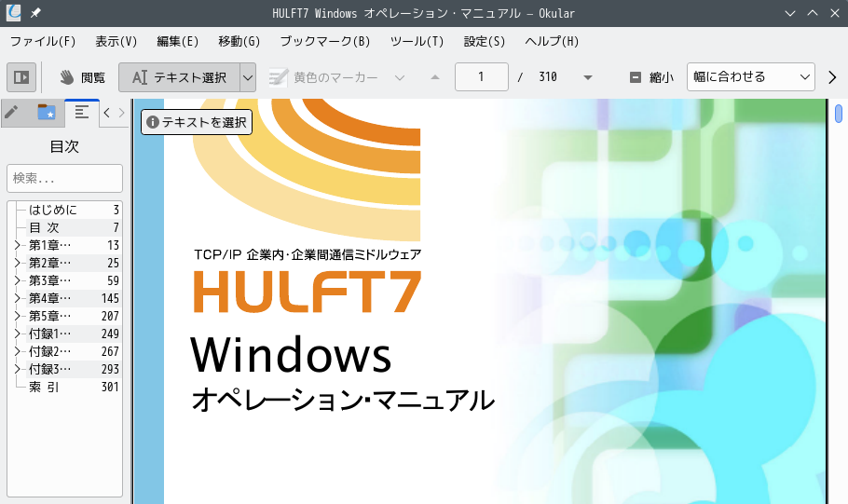Expand the 第4章 tree node
Viewport: 848px width, 504px height.
[18, 298]
